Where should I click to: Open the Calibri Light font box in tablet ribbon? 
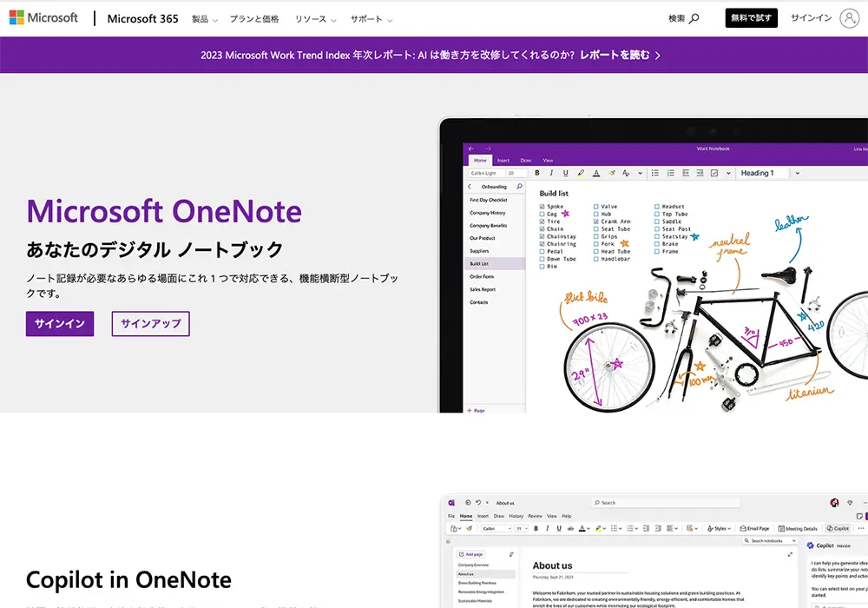click(485, 174)
